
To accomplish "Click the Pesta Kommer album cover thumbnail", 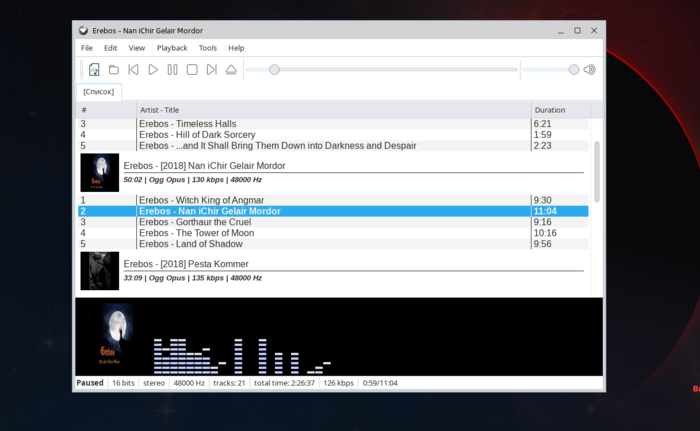I will coord(100,270).
